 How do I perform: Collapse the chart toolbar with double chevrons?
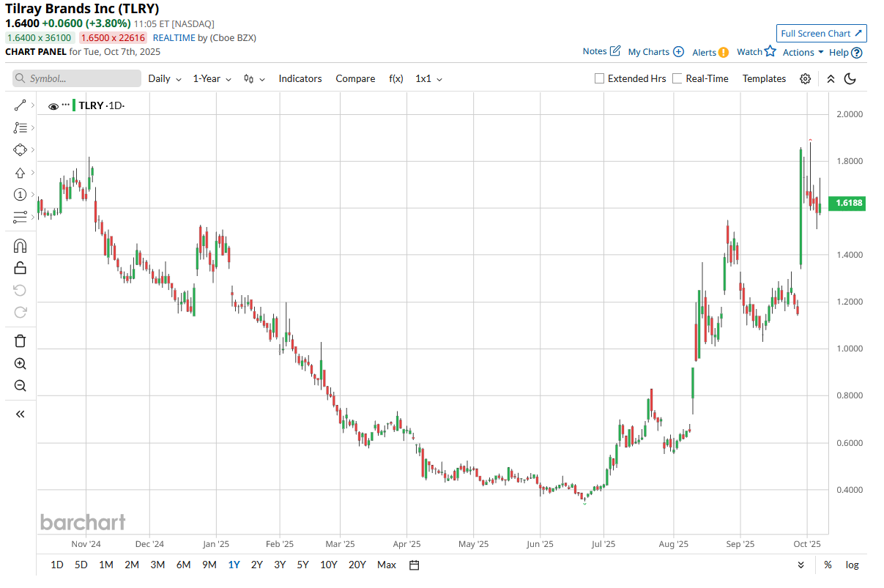point(831,79)
